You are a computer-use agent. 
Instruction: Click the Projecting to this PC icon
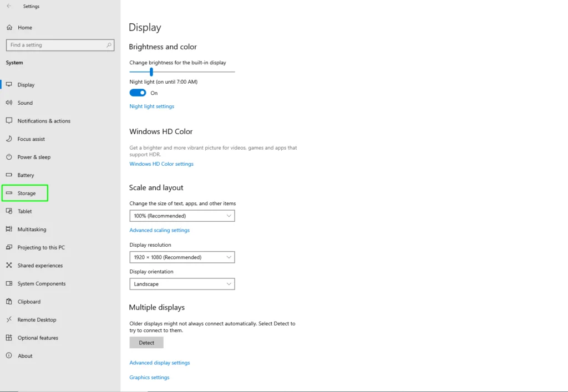click(9, 247)
